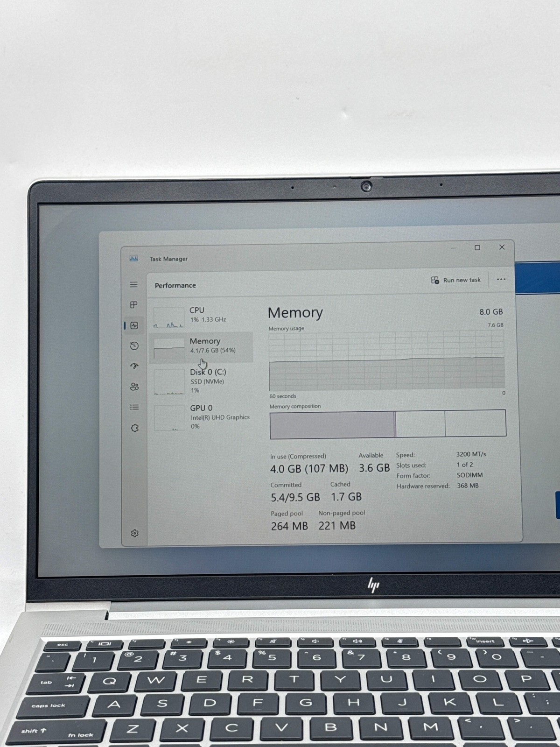Open Task Manager settings gear
This screenshot has height=747, width=560.
[135, 533]
